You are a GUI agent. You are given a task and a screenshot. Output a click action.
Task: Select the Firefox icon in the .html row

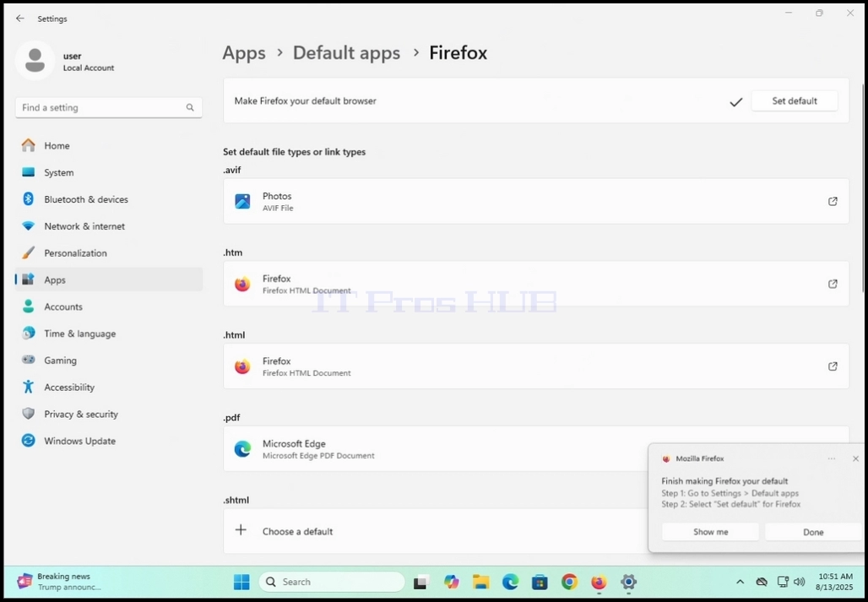pos(242,366)
